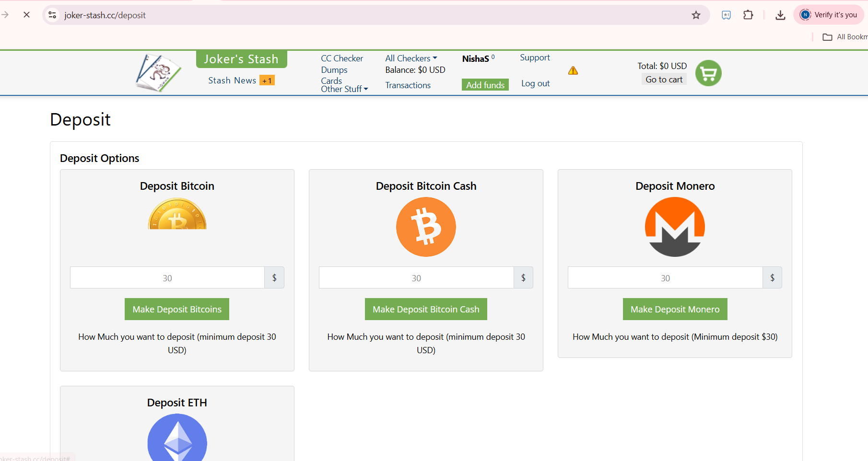
Task: Click the Balance: $0 USD text
Action: (x=415, y=70)
